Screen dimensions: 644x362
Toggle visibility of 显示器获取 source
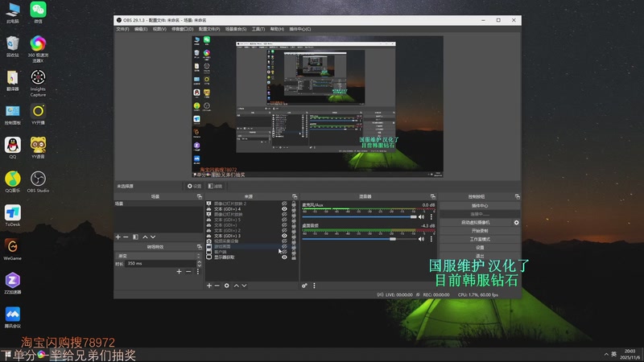click(284, 257)
